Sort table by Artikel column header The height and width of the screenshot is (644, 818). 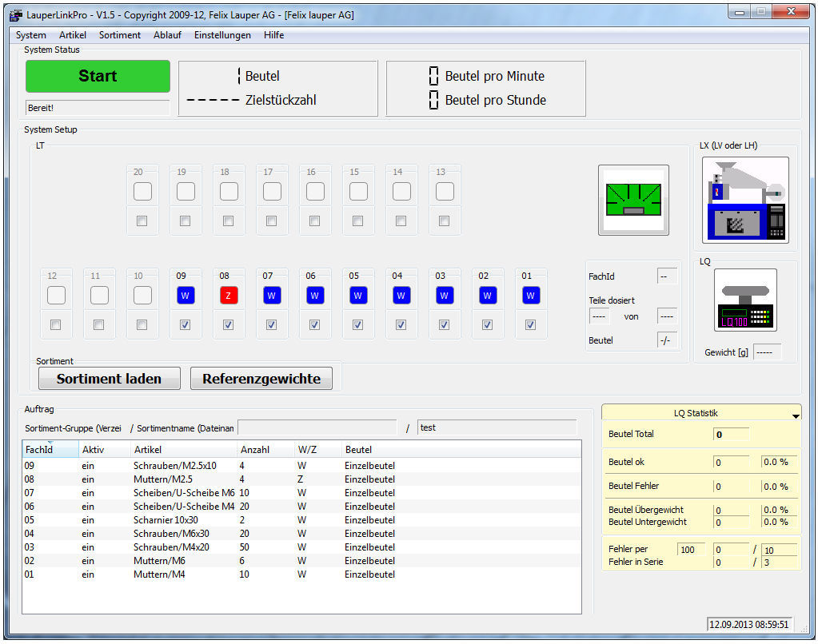coord(184,450)
